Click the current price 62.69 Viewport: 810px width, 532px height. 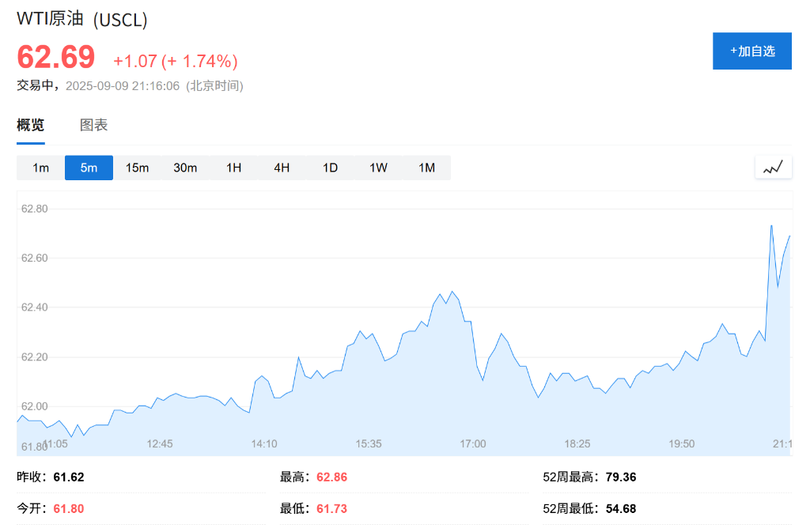point(56,57)
